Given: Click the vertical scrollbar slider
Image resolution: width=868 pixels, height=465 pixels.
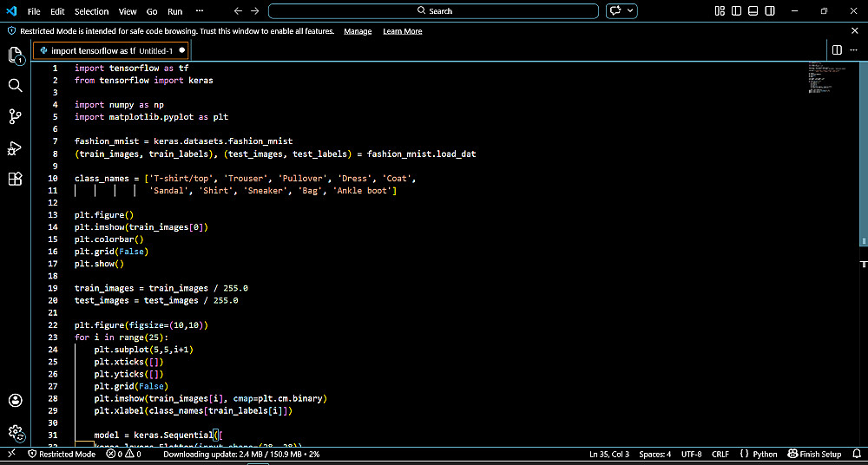Looking at the screenshot, I should tap(864, 154).
